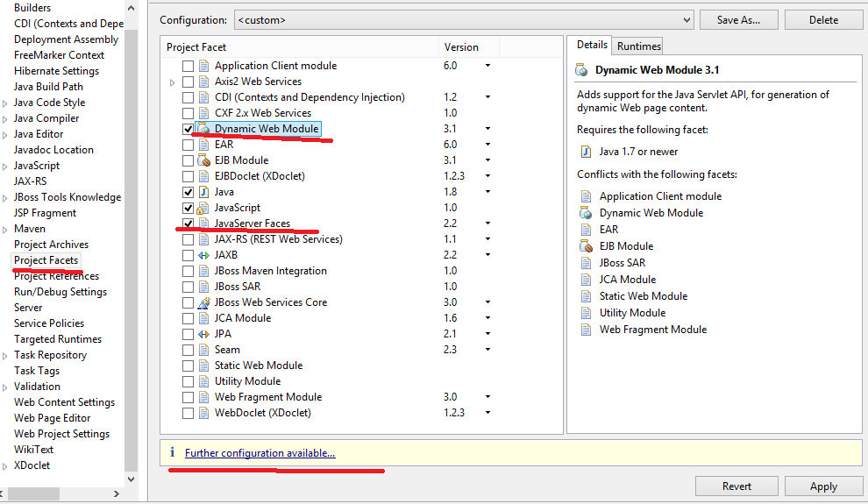Click the JBoss SAR icon in conflicts list
868x504 pixels.
point(586,263)
